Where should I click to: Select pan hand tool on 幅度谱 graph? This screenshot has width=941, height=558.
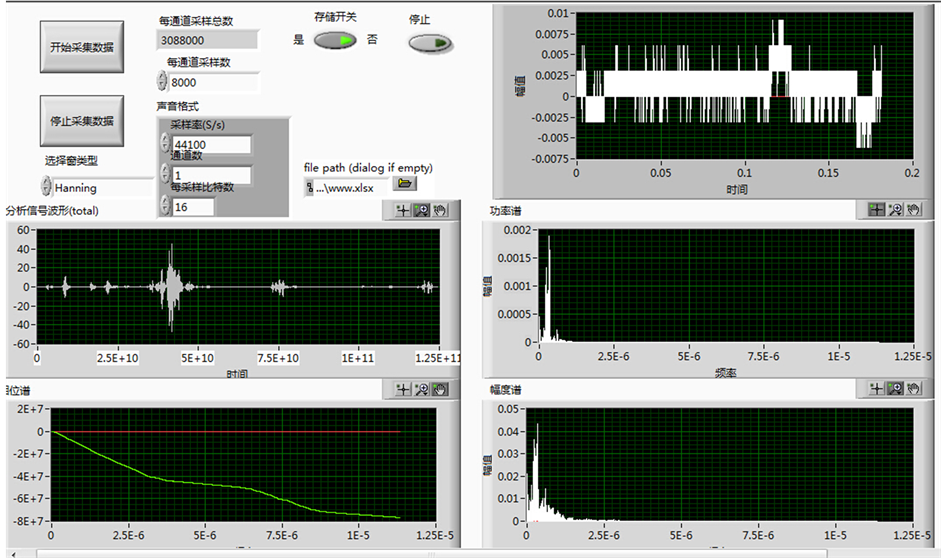click(912, 388)
